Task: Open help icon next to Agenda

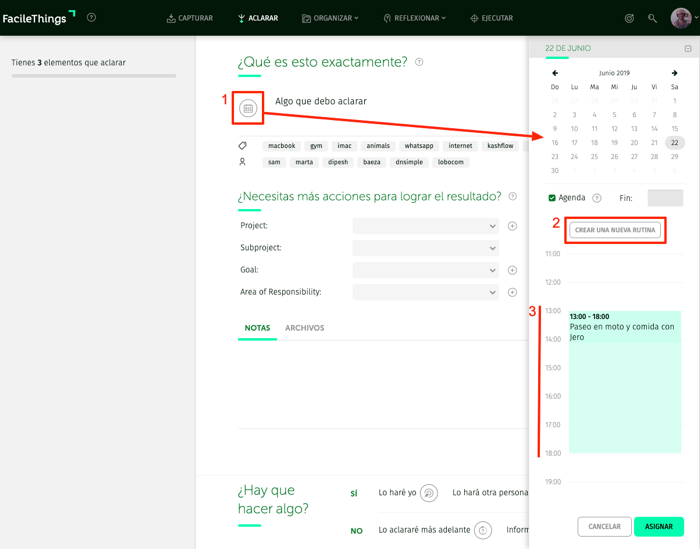Action: click(x=597, y=198)
